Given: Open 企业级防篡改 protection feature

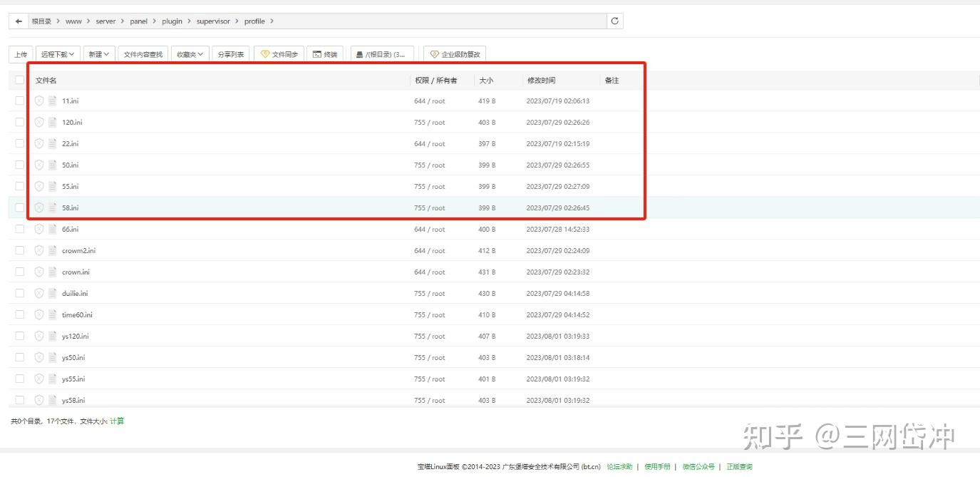Looking at the screenshot, I should click(x=455, y=54).
